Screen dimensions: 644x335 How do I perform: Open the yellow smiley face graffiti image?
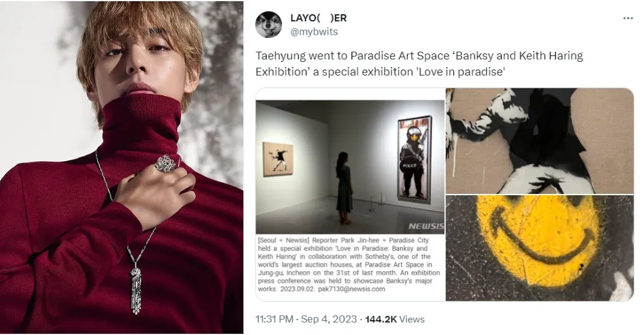(539, 248)
